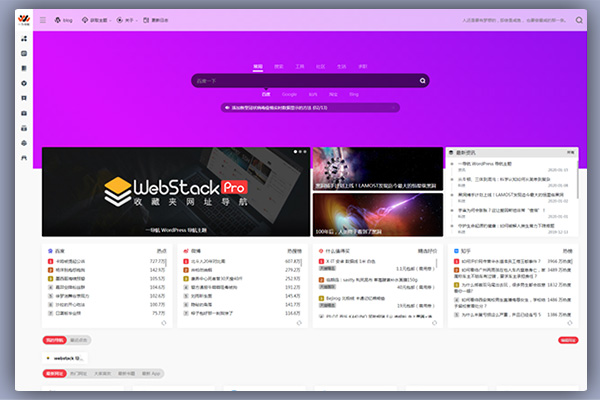This screenshot has width=600, height=400.
Task: Expand the 获取主题 dropdown menu
Action: coord(96,20)
